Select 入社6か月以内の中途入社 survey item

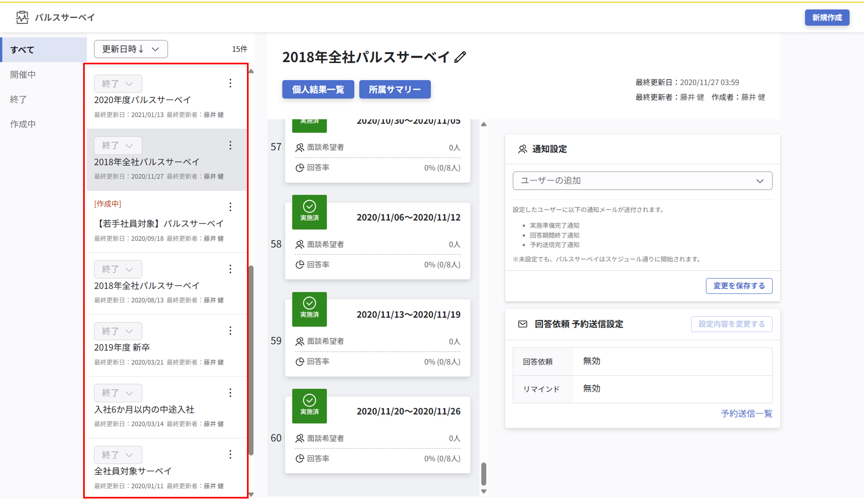167,407
